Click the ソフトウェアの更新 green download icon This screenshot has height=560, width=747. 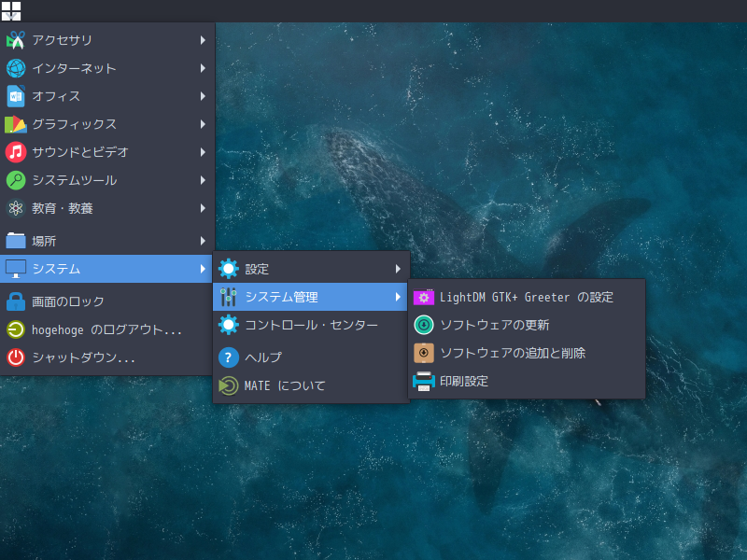[424, 325]
